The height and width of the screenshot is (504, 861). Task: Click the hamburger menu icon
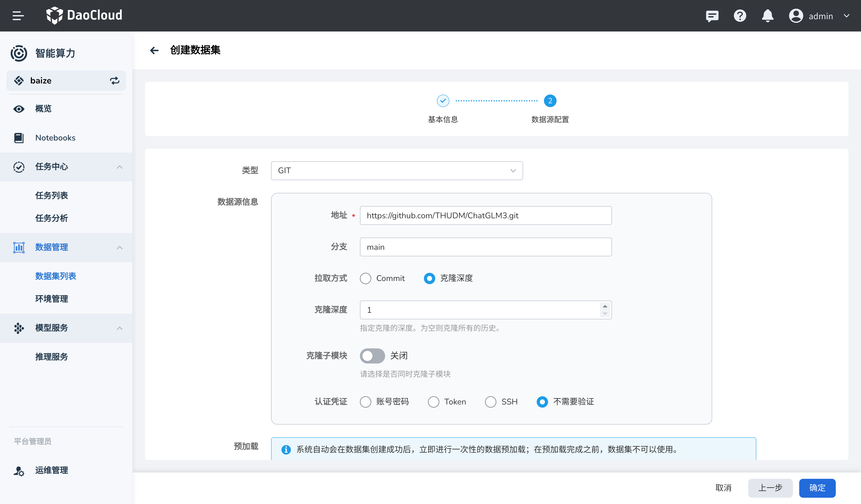(x=18, y=16)
